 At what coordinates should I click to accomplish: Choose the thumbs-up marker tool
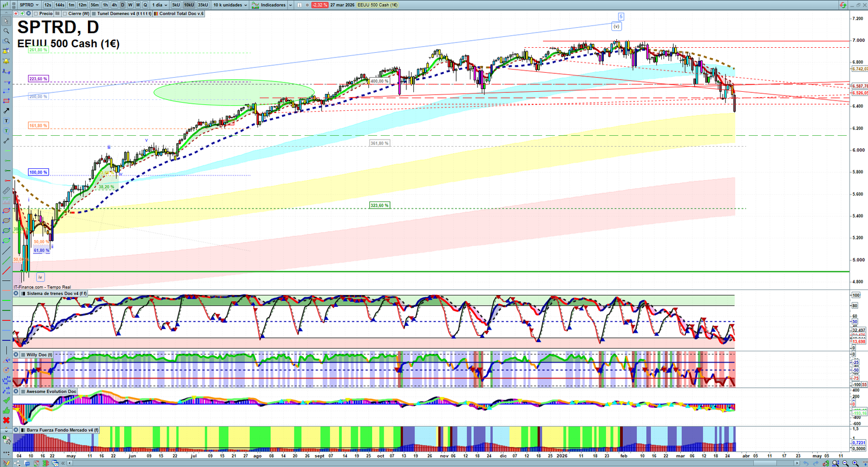pyautogui.click(x=6, y=410)
